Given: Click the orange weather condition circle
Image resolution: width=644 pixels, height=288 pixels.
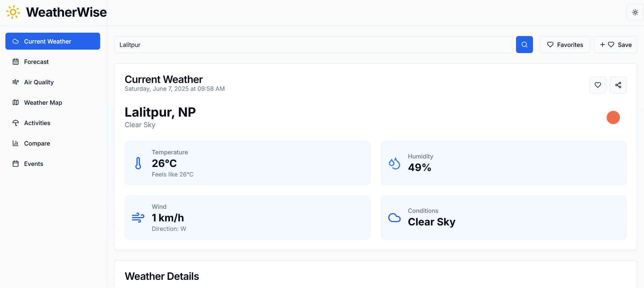Looking at the screenshot, I should tap(613, 117).
